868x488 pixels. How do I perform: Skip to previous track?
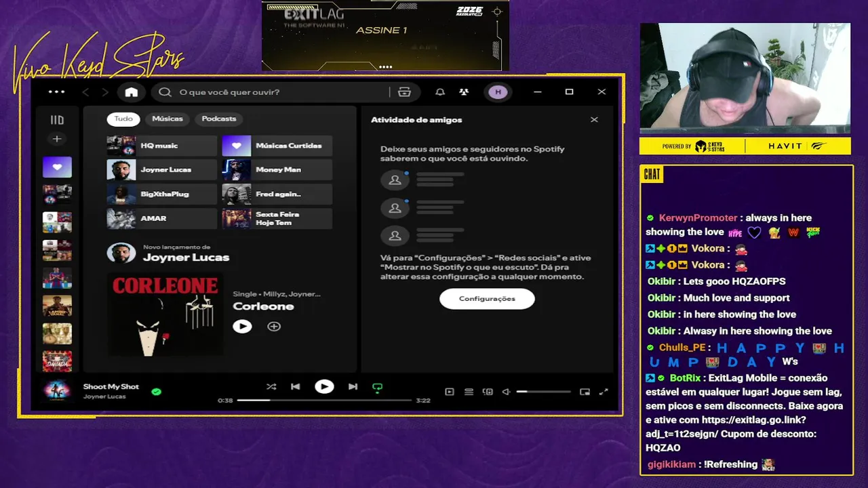[295, 387]
